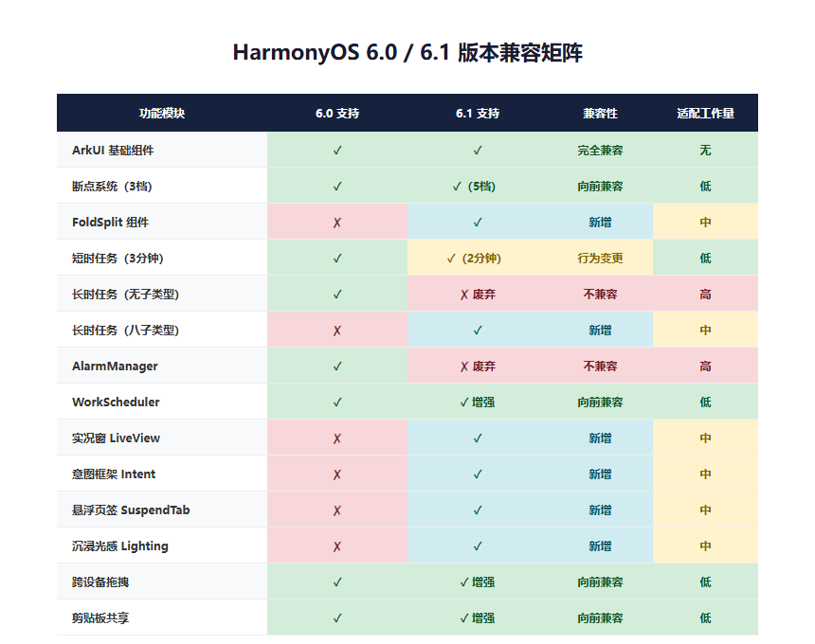Select the 短时任务（3分钟）row label
Screen dimensions: 815x644
(118, 259)
